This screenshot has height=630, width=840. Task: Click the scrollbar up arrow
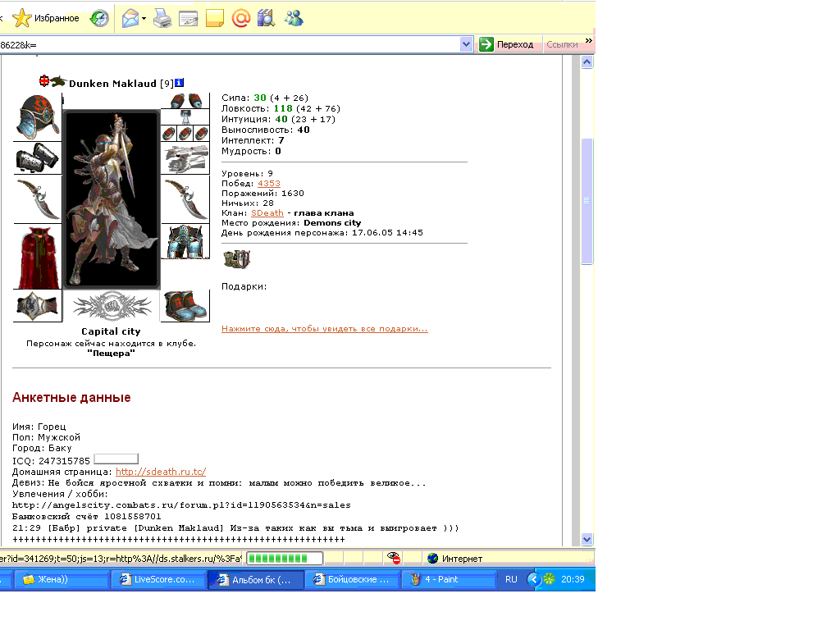pyautogui.click(x=587, y=62)
